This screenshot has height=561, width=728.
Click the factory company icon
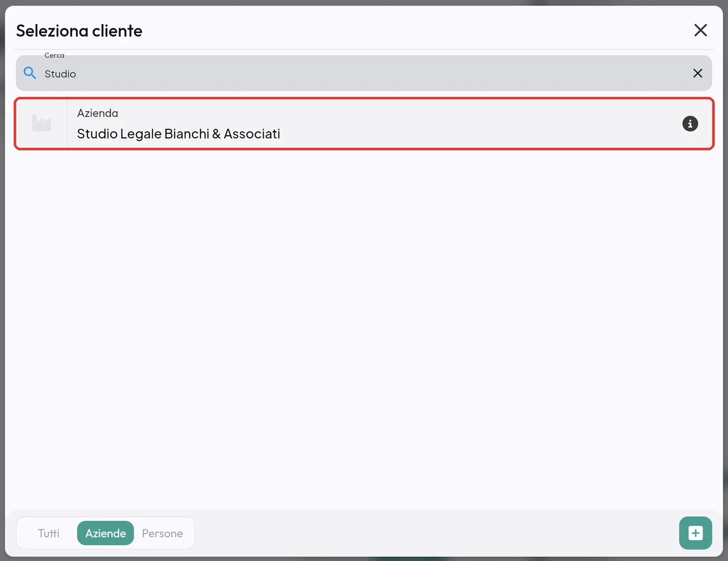(x=41, y=123)
